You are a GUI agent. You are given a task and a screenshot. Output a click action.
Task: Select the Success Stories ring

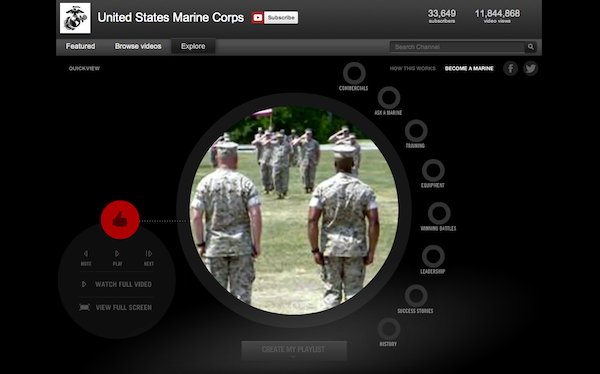coord(416,296)
